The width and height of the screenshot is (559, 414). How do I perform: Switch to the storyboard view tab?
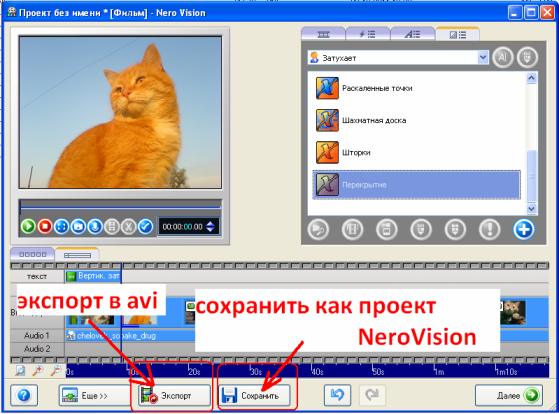click(32, 254)
